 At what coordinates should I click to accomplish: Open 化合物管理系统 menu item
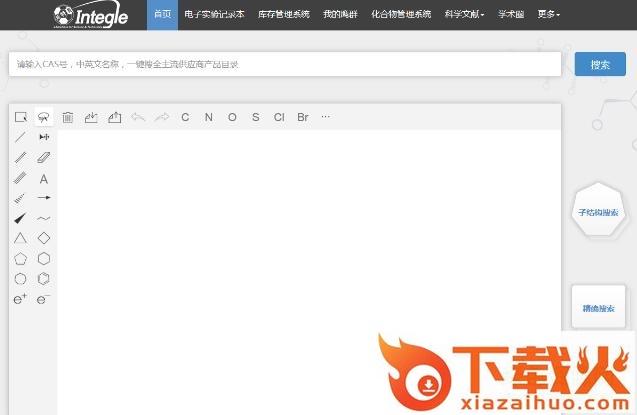401,15
